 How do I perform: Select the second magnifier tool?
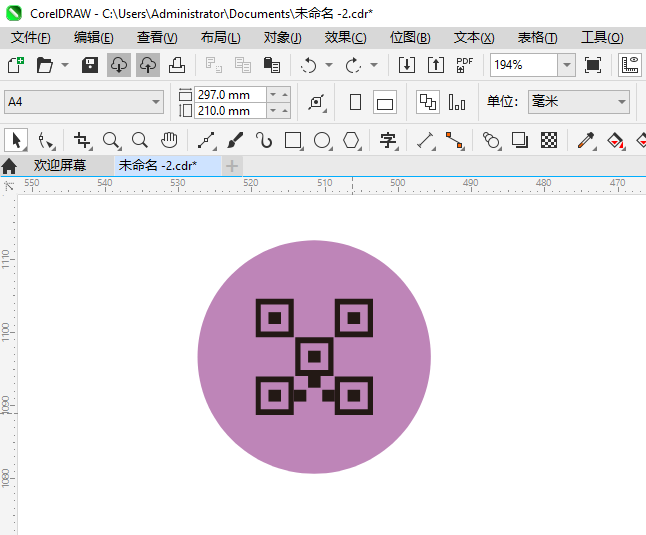pos(140,140)
